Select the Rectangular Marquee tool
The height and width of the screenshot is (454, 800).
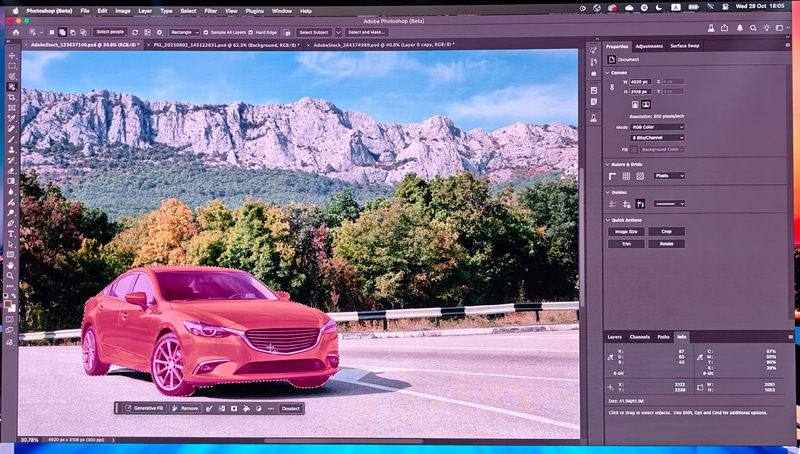point(12,65)
